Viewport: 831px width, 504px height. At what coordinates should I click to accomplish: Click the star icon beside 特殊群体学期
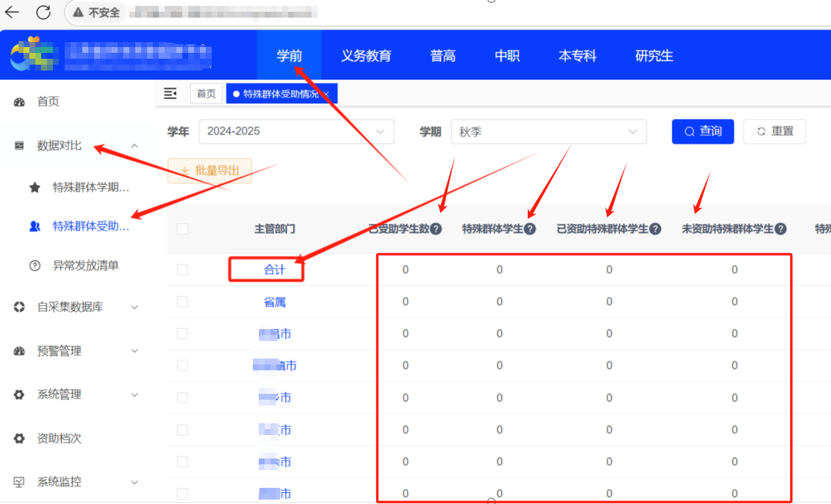click(x=35, y=187)
